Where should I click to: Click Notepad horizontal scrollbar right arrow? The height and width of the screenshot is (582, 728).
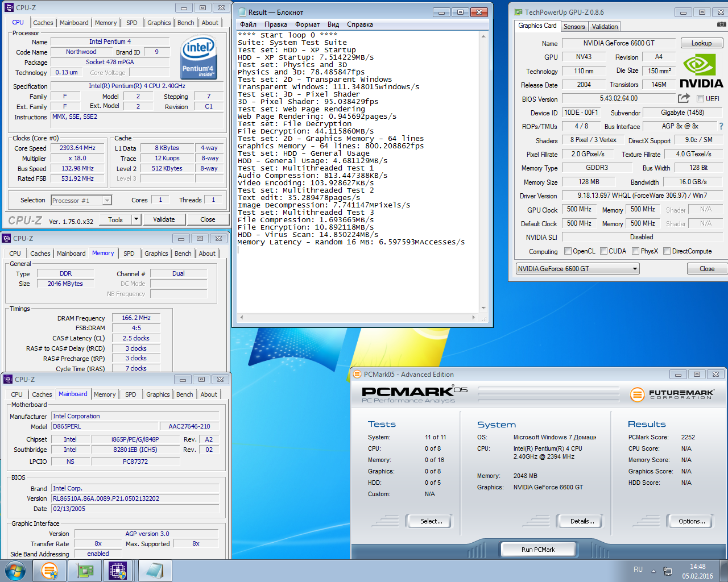(x=474, y=317)
